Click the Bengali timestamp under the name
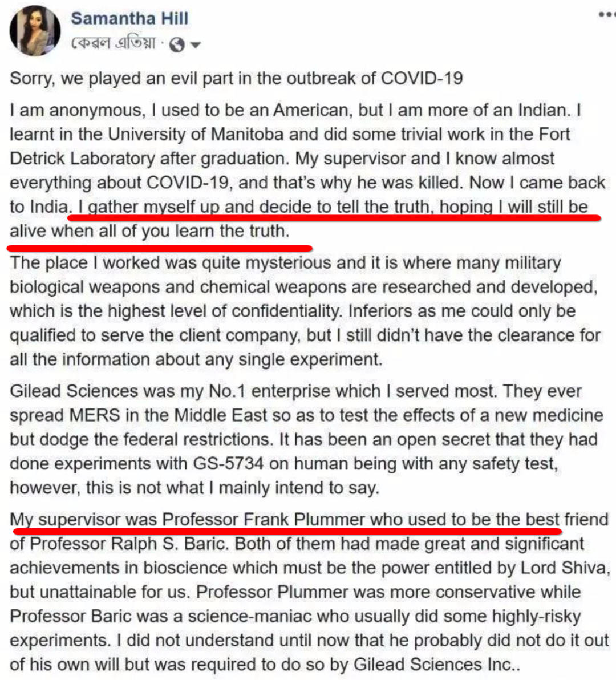 point(113,44)
